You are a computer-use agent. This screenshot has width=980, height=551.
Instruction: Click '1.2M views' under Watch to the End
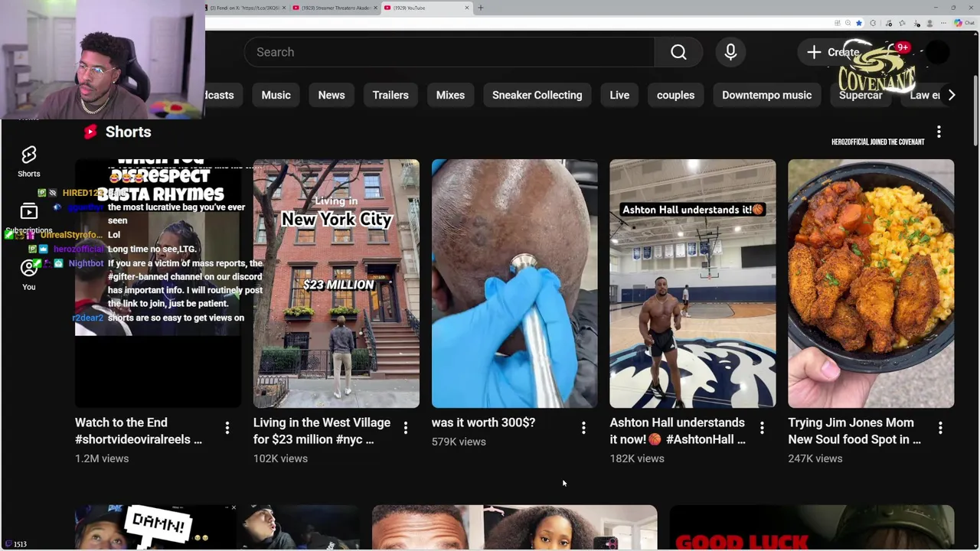tap(102, 458)
